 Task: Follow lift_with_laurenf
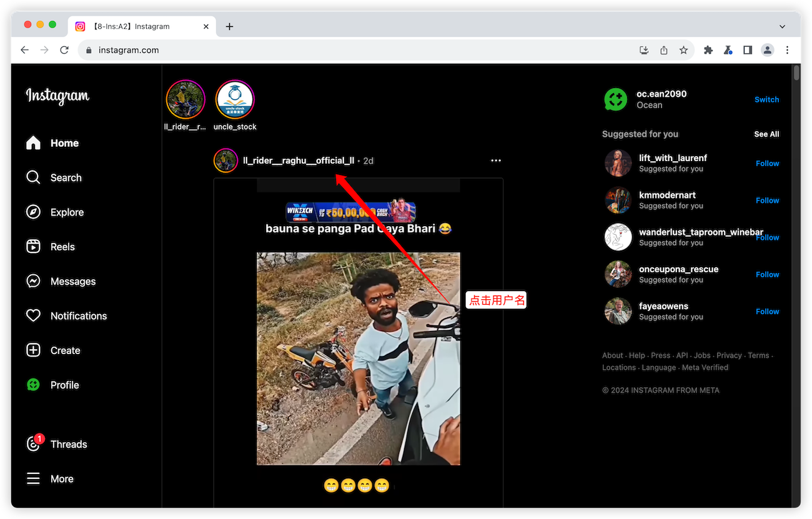(767, 164)
